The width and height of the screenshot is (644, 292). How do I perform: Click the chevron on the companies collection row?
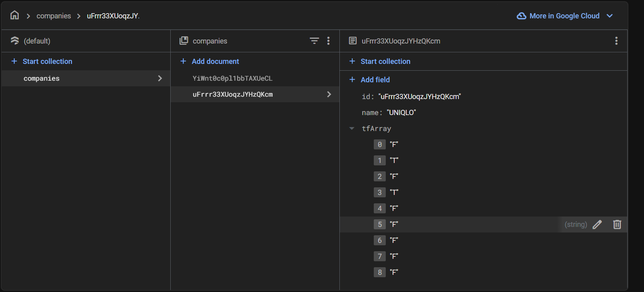click(x=160, y=78)
